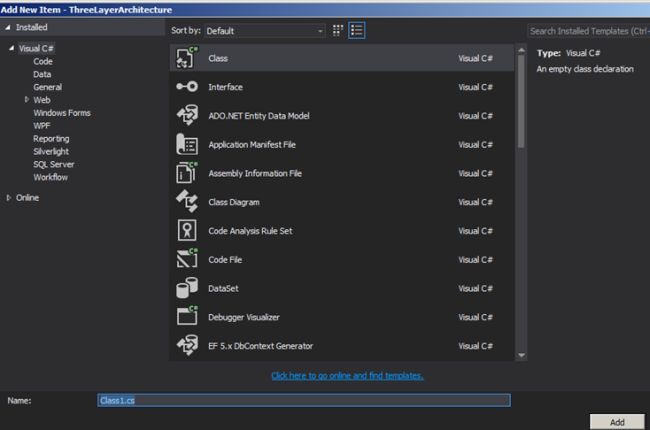
Task: Select the WPF category
Action: coord(41,126)
